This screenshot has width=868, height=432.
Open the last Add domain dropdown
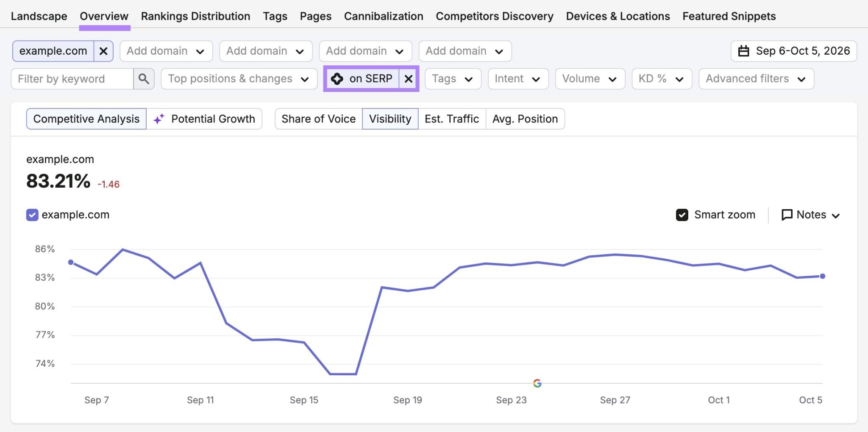click(x=465, y=51)
